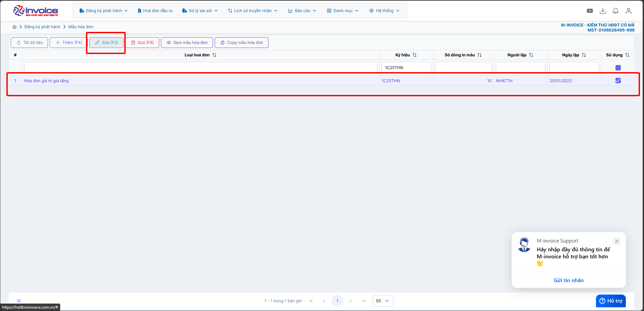Click Thêm (F4) button
Viewport: 644px width, 311px height.
[69, 43]
